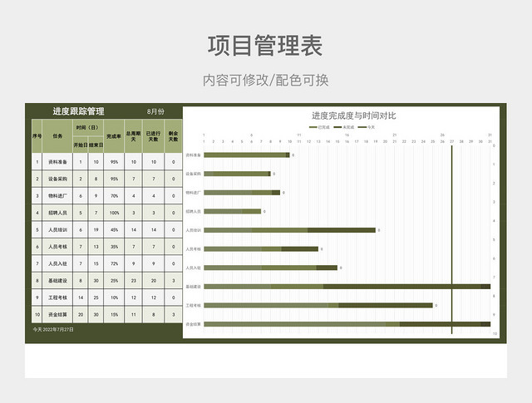Select the 开始日 sub-header cell

pyautogui.click(x=81, y=145)
